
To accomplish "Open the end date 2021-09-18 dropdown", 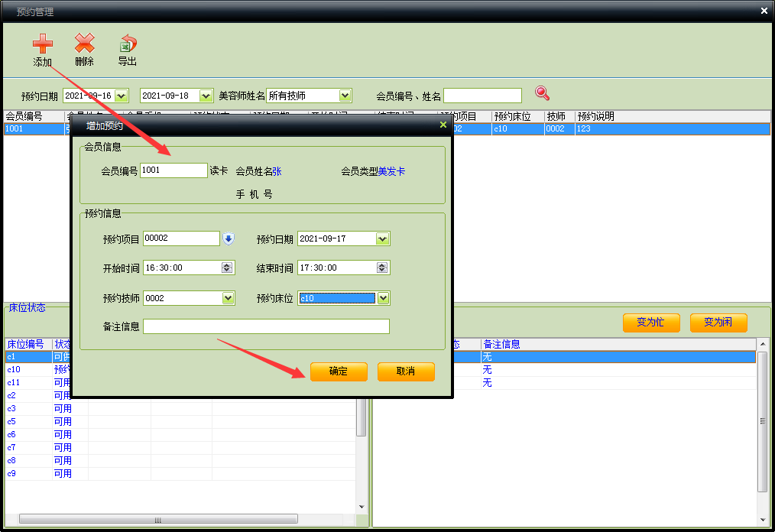I will click(x=205, y=96).
